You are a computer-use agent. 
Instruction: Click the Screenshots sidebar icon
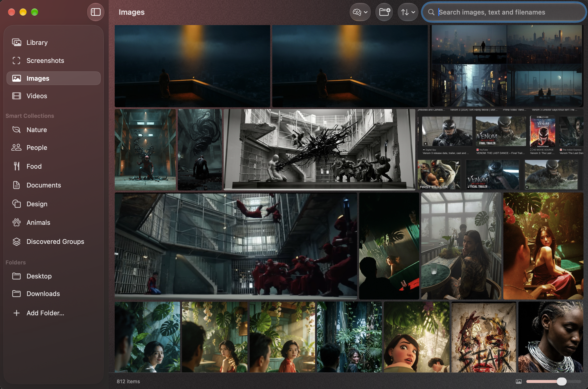(x=17, y=60)
